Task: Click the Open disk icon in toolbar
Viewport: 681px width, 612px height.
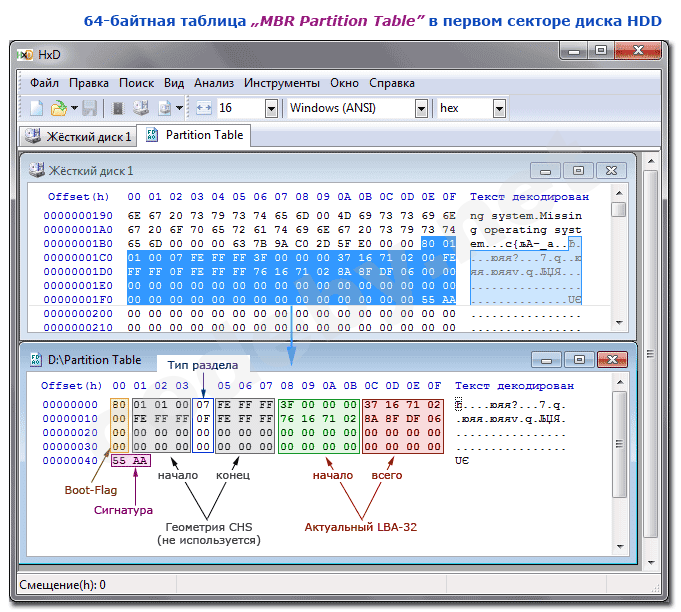Action: (141, 108)
